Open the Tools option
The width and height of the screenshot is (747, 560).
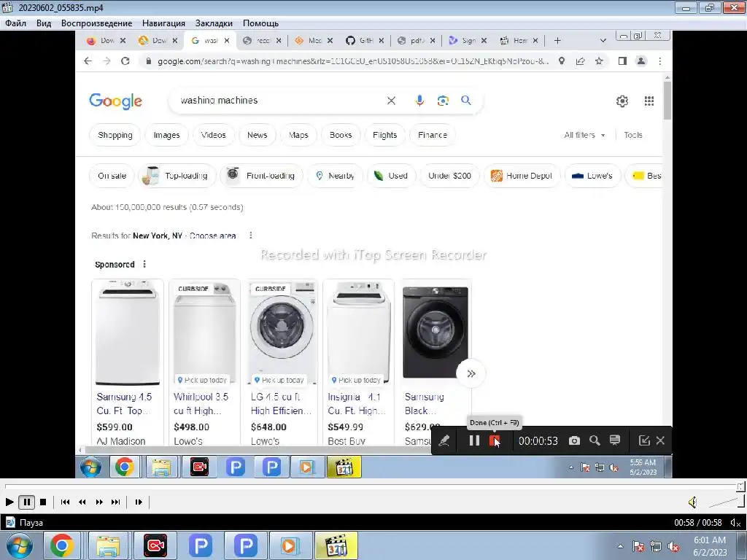tap(633, 135)
